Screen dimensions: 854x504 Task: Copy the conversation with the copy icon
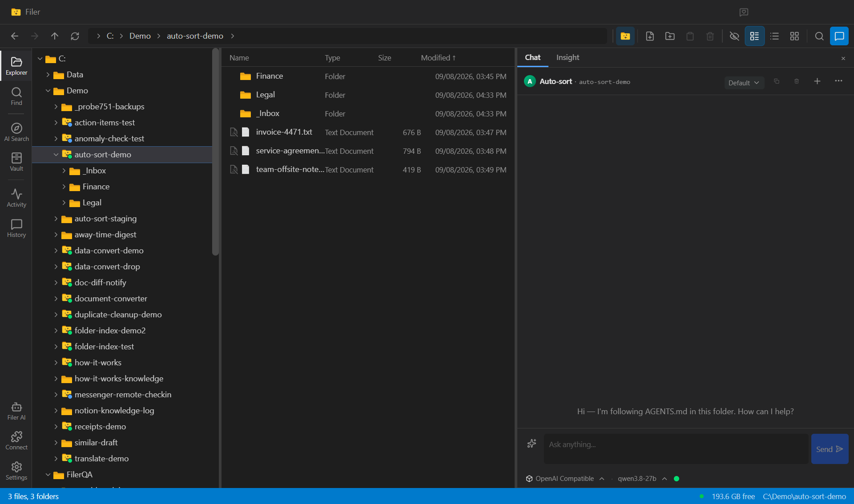[777, 81]
